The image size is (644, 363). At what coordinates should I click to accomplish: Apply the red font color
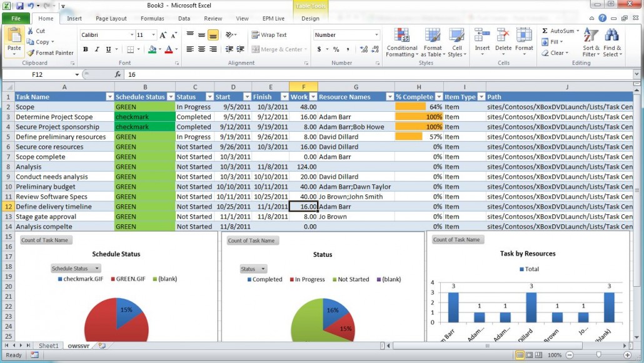[x=168, y=49]
